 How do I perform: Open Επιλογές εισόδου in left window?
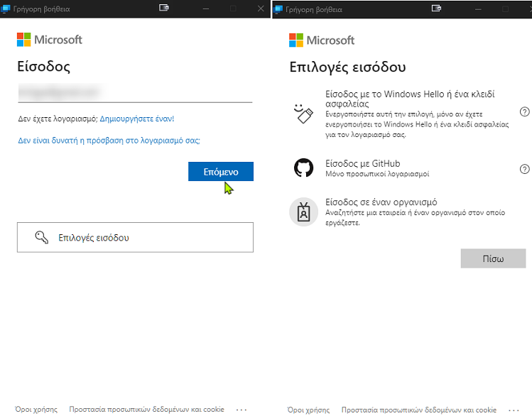(x=135, y=237)
